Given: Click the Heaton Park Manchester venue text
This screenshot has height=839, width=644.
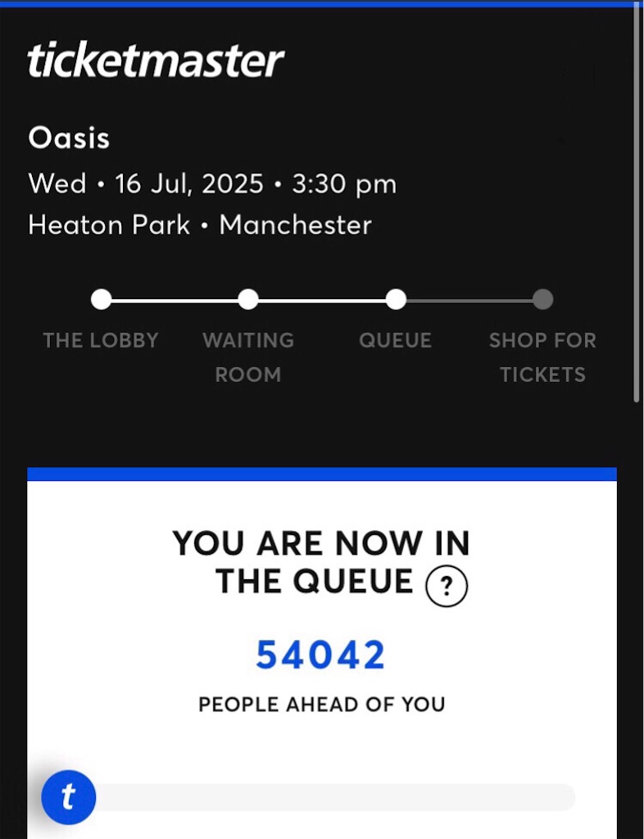Looking at the screenshot, I should [x=200, y=224].
